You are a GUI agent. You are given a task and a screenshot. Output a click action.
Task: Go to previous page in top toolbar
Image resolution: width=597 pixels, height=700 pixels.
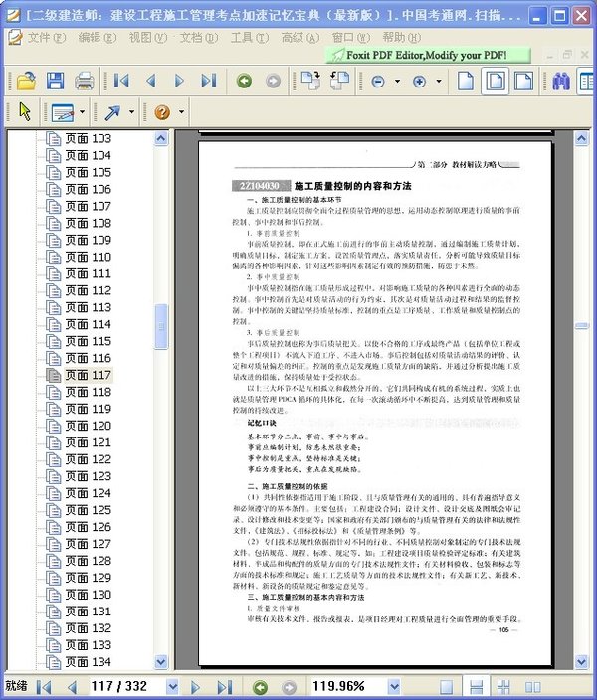click(151, 81)
